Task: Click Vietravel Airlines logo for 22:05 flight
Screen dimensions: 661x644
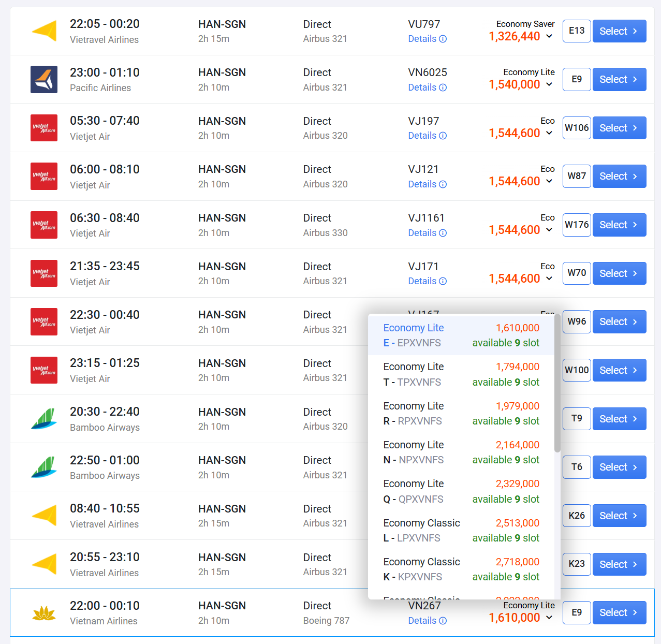Action: click(44, 31)
